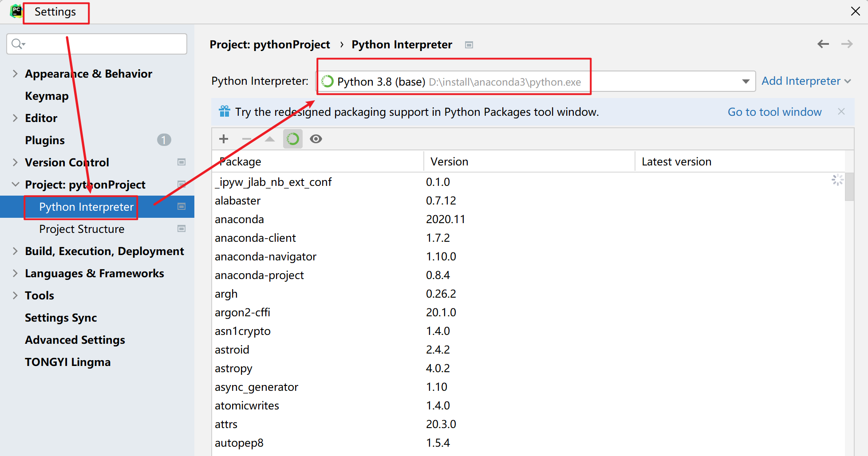Expand Appearance & Behavior section
868x456 pixels.
pos(15,74)
